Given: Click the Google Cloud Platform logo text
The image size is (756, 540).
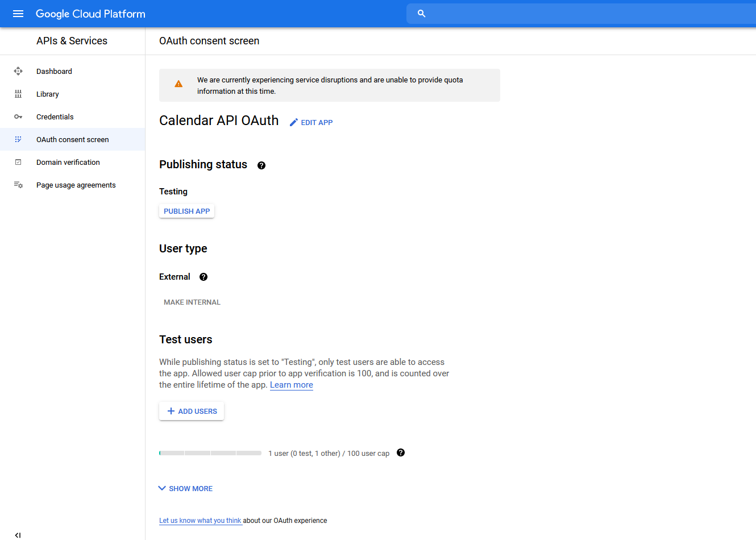Looking at the screenshot, I should click(90, 14).
